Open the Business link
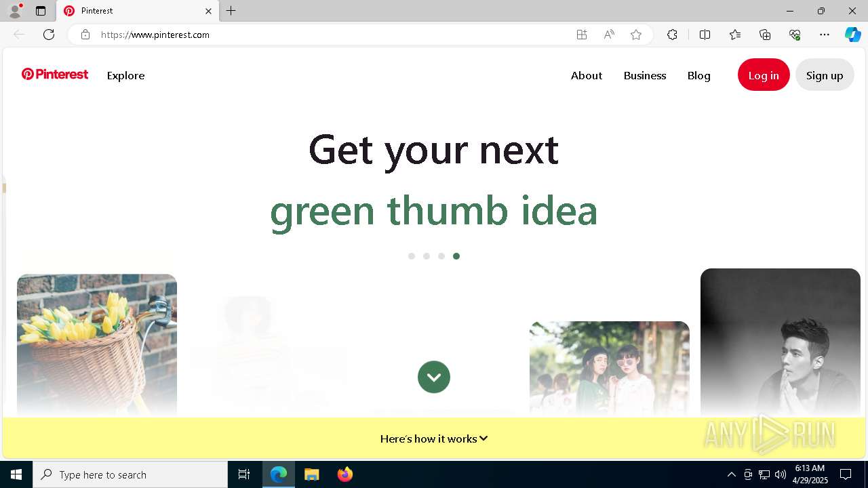This screenshot has width=868, height=488. point(645,75)
